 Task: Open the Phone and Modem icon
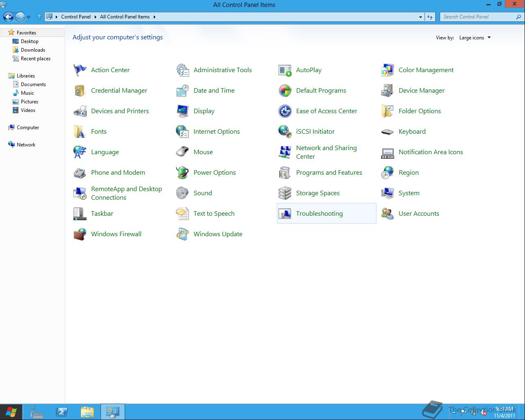[80, 173]
